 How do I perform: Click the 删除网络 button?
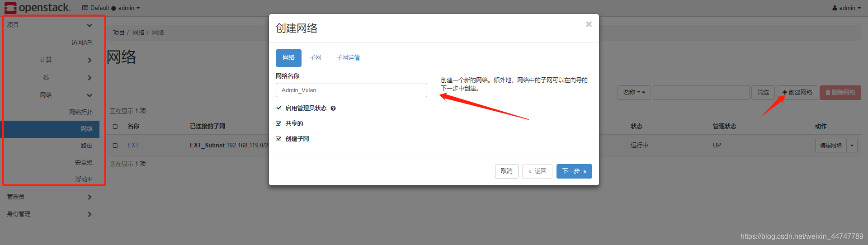click(840, 92)
